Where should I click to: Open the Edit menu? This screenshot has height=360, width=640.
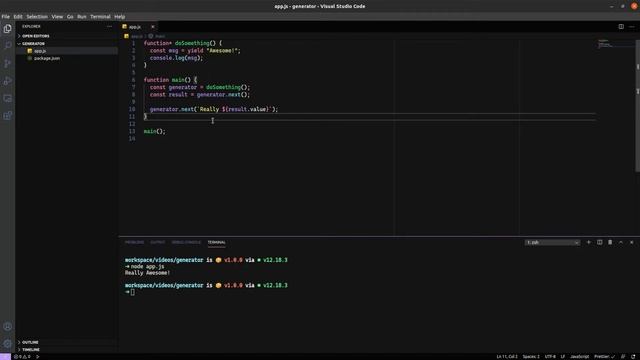[x=18, y=17]
